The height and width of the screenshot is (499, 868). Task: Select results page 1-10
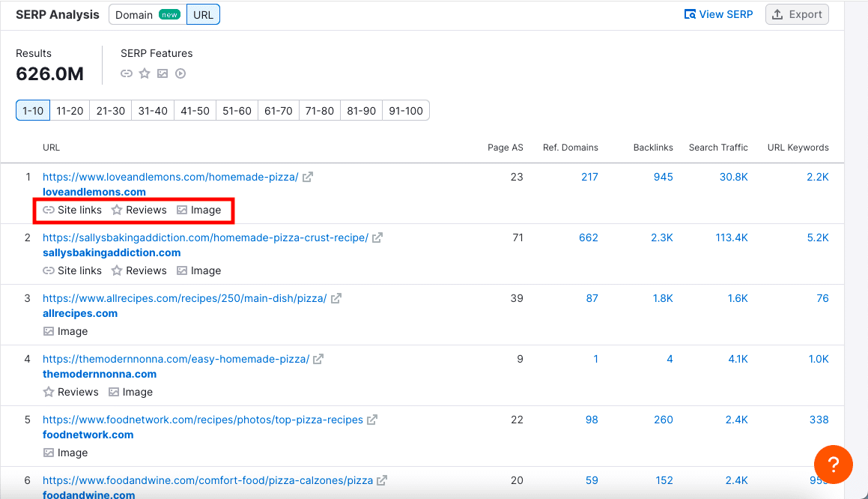click(33, 111)
